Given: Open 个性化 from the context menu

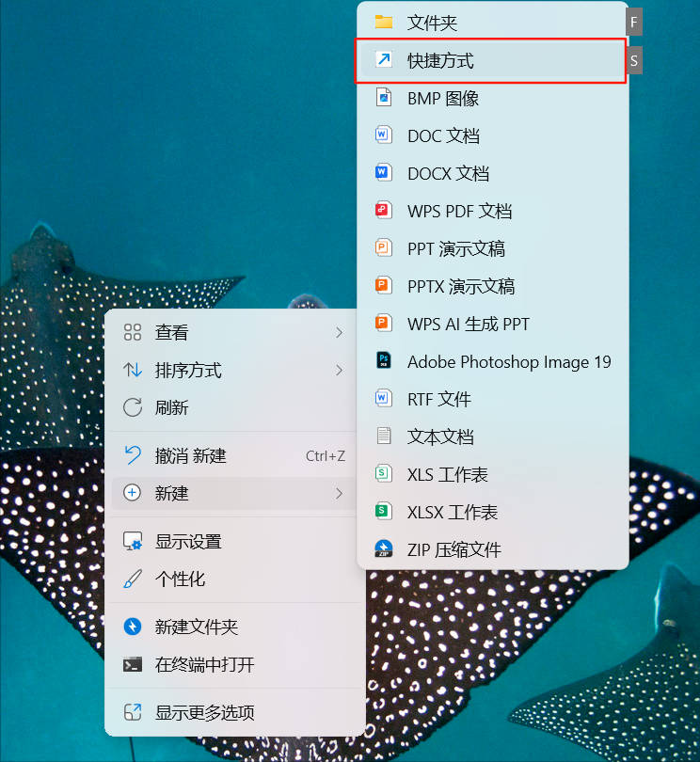Looking at the screenshot, I should click(x=235, y=579).
